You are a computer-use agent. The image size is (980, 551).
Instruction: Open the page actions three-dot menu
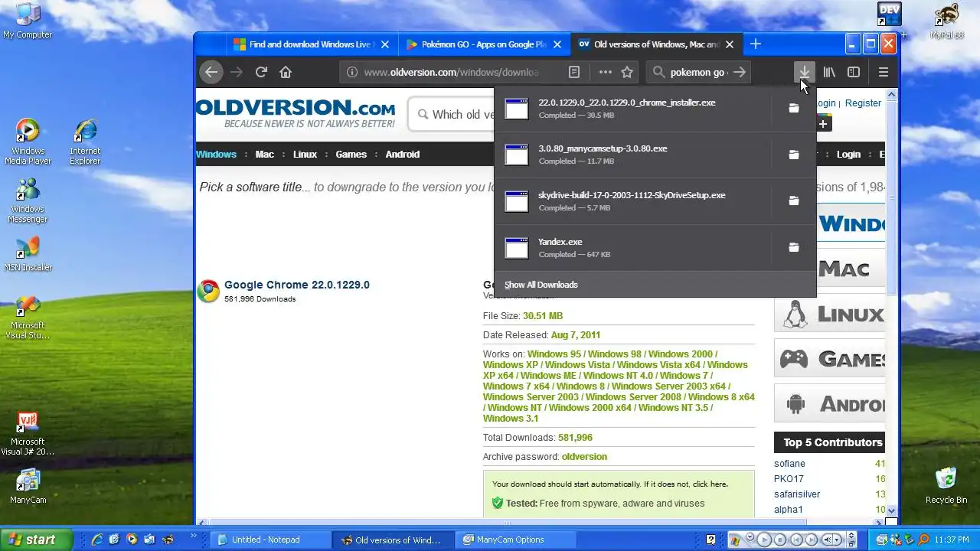coord(605,72)
